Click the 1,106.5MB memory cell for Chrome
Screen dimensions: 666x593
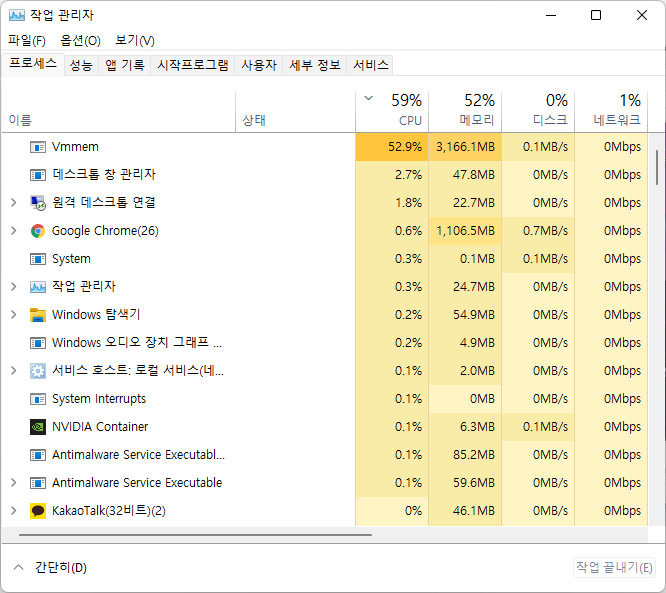coord(465,231)
